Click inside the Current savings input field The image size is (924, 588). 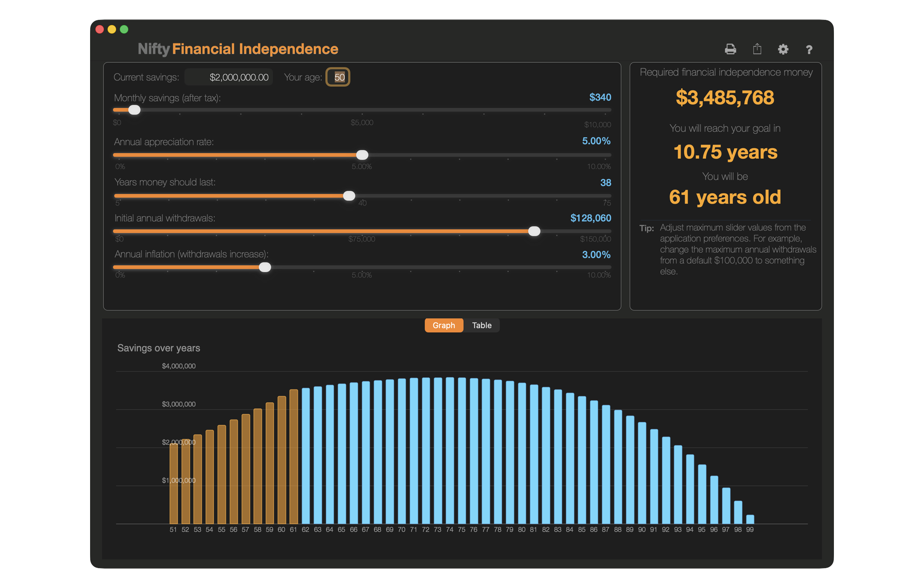[228, 77]
